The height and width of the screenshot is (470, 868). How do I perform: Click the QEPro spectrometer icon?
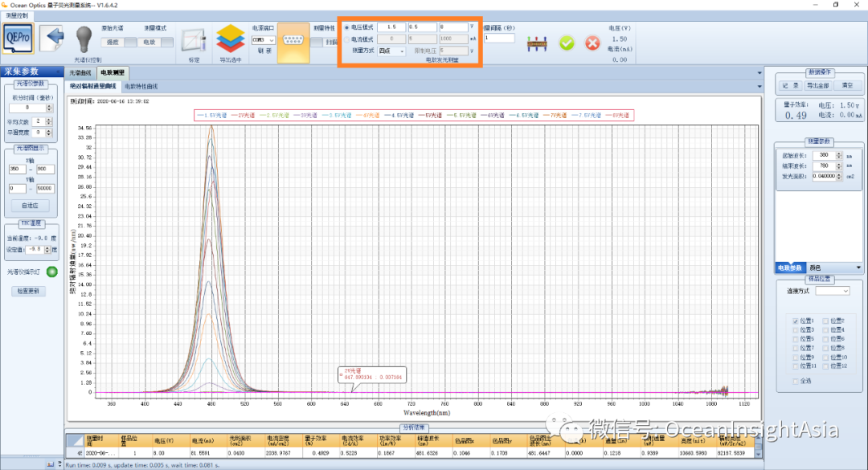click(x=18, y=39)
